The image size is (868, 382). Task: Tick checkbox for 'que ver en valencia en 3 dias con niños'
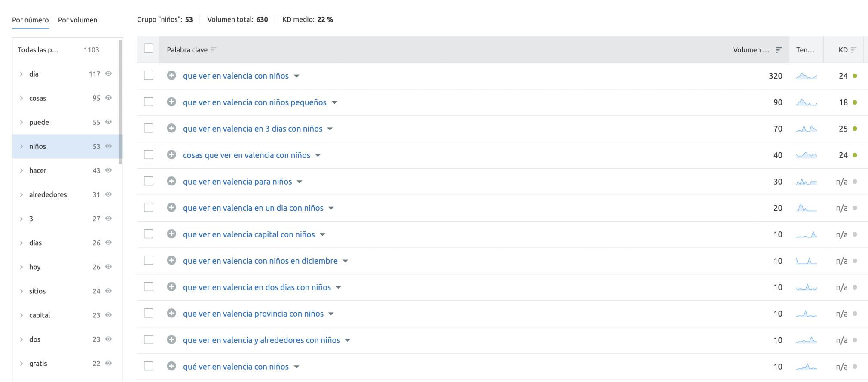click(x=149, y=129)
